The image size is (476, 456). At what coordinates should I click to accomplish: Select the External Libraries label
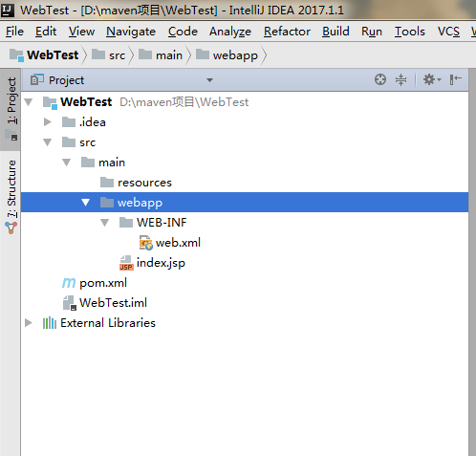(108, 323)
